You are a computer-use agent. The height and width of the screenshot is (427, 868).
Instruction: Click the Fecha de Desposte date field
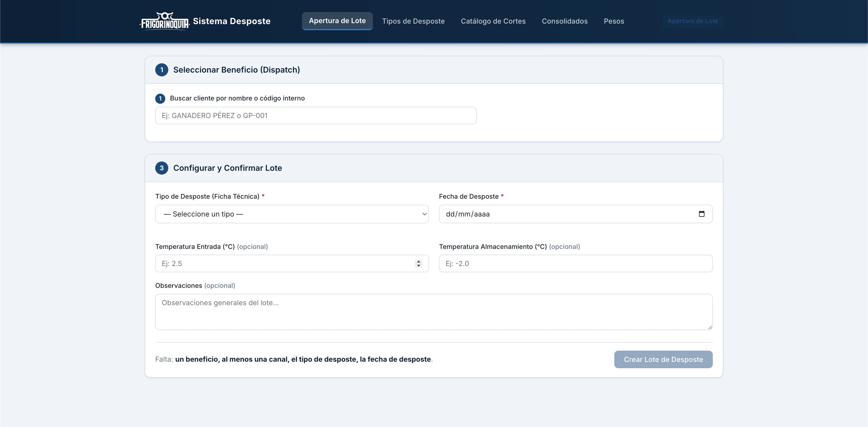pos(575,214)
